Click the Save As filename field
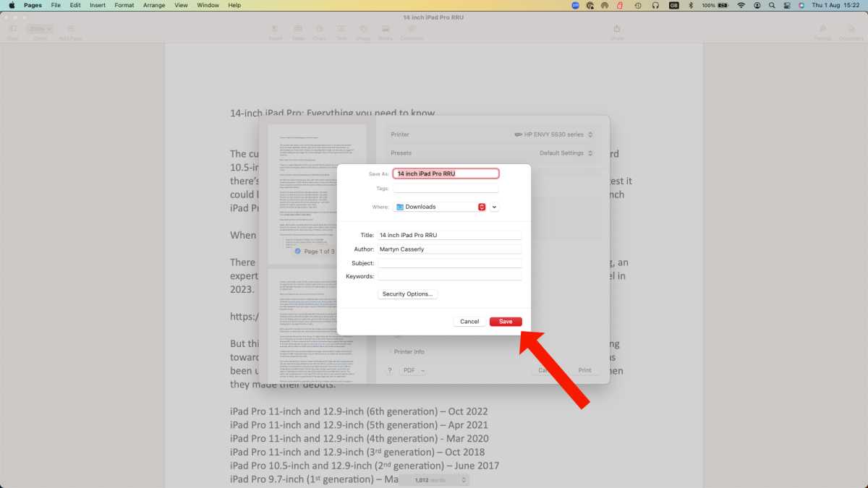 tap(446, 174)
